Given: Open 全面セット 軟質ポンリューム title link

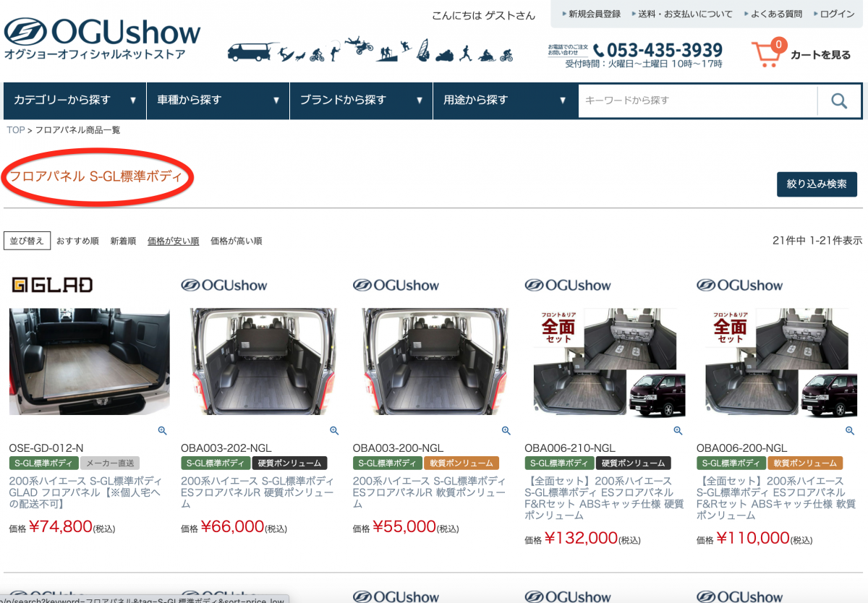Looking at the screenshot, I should pos(776,498).
